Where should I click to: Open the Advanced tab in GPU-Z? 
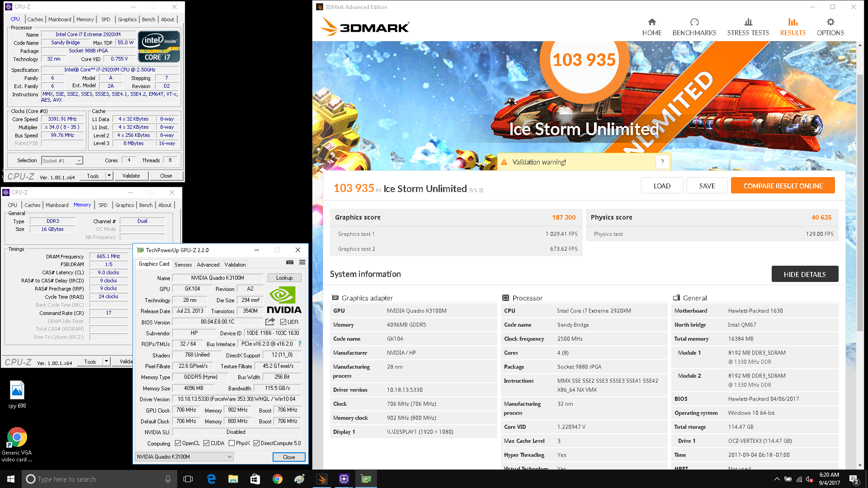click(x=208, y=264)
